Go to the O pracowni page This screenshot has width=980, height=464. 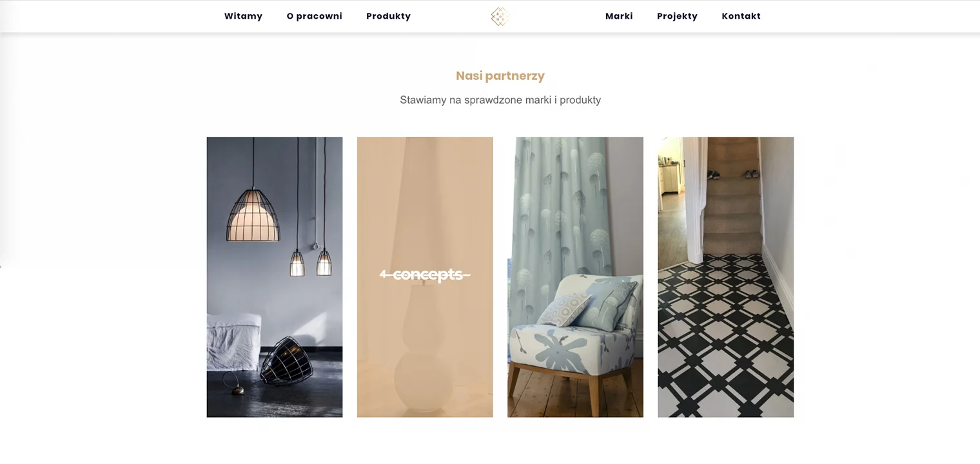click(314, 16)
